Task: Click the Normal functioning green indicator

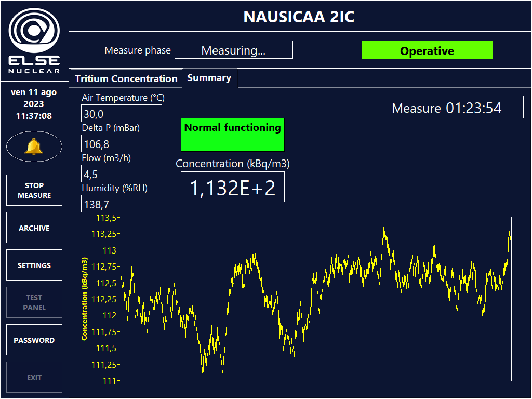Action: (232, 135)
